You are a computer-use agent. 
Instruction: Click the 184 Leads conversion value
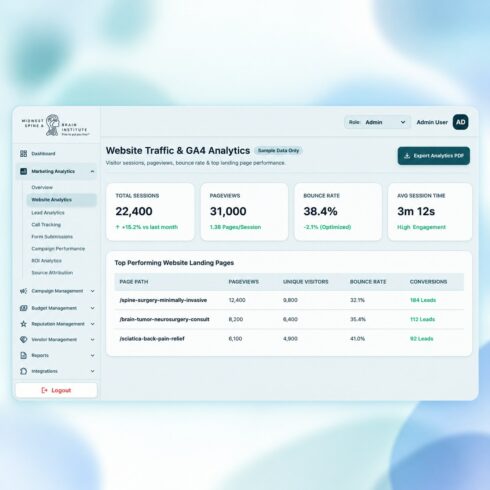click(x=423, y=300)
